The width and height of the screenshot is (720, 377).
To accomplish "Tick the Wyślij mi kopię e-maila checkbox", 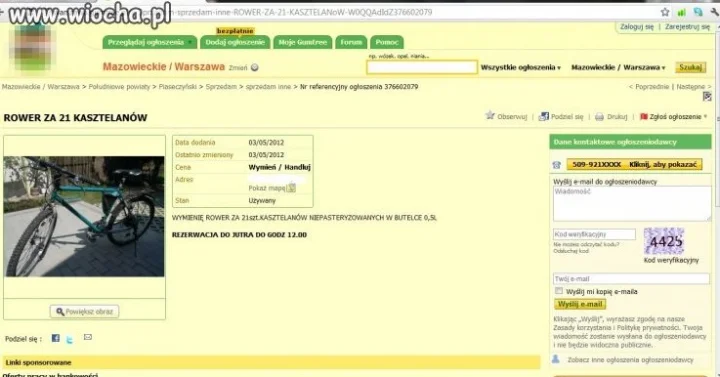I will coord(558,291).
